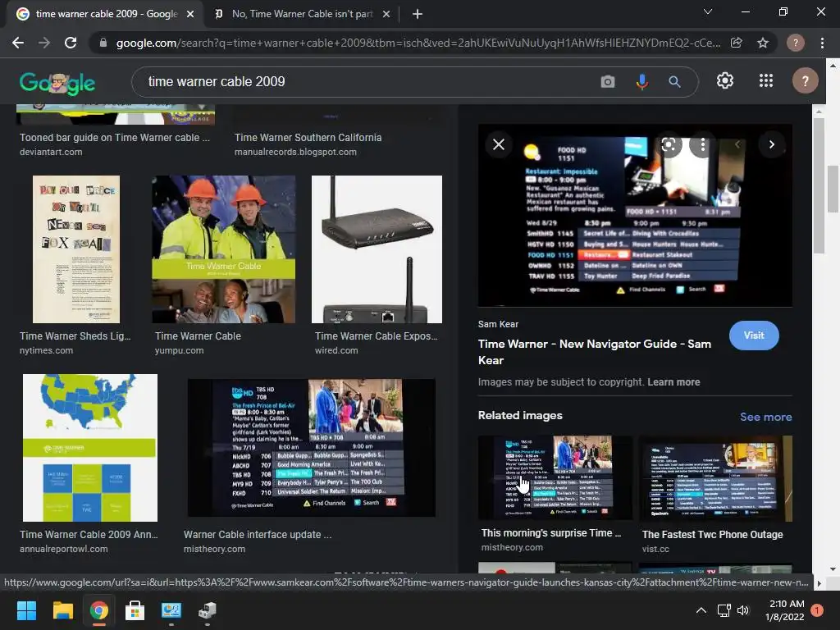This screenshot has width=840, height=630.
Task: Open wired.com router image result
Action: pyautogui.click(x=377, y=249)
